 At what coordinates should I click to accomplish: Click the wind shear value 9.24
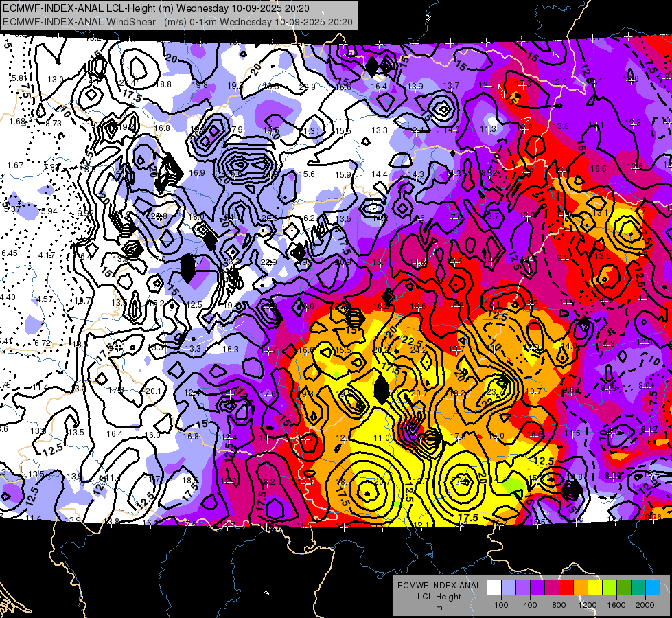[x=565, y=257]
